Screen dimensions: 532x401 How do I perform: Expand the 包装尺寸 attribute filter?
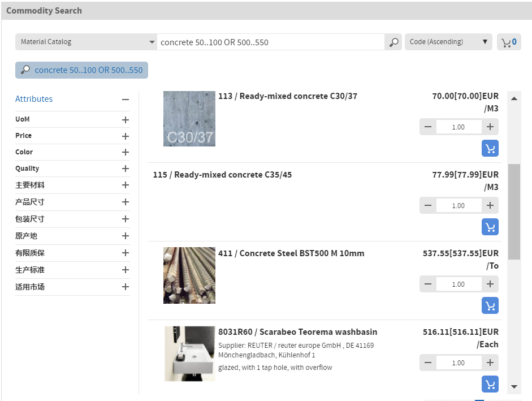(125, 219)
